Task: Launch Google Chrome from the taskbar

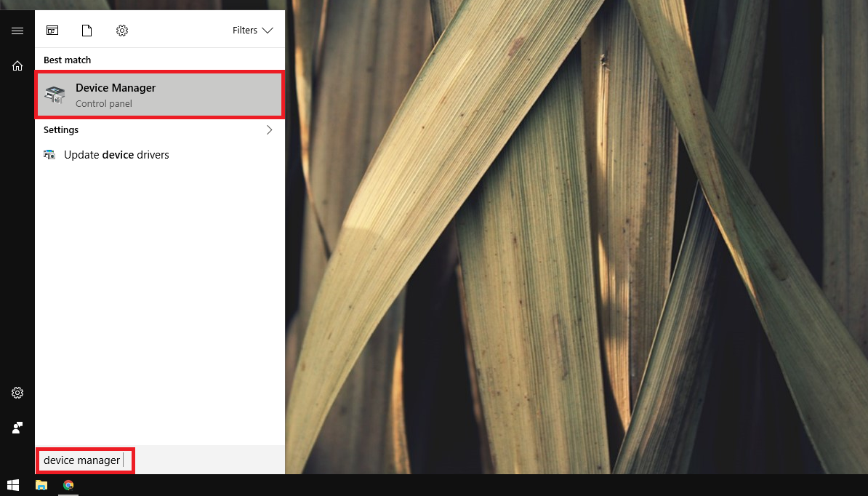Action: 68,485
